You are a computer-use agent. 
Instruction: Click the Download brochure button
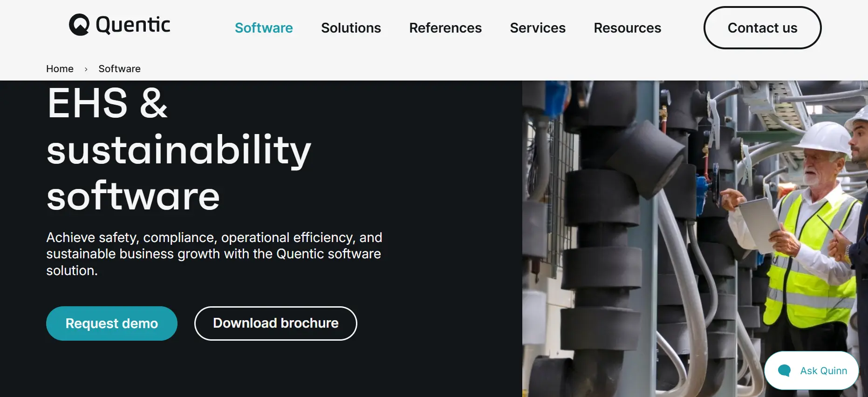[276, 323]
